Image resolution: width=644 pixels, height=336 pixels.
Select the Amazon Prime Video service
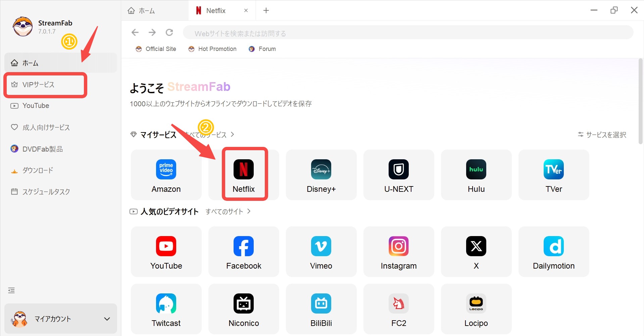point(166,174)
